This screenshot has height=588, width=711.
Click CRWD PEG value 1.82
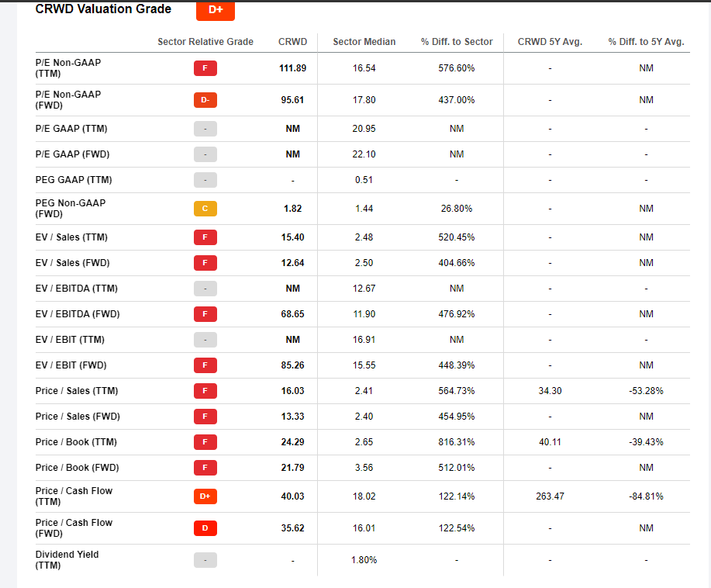(x=292, y=209)
